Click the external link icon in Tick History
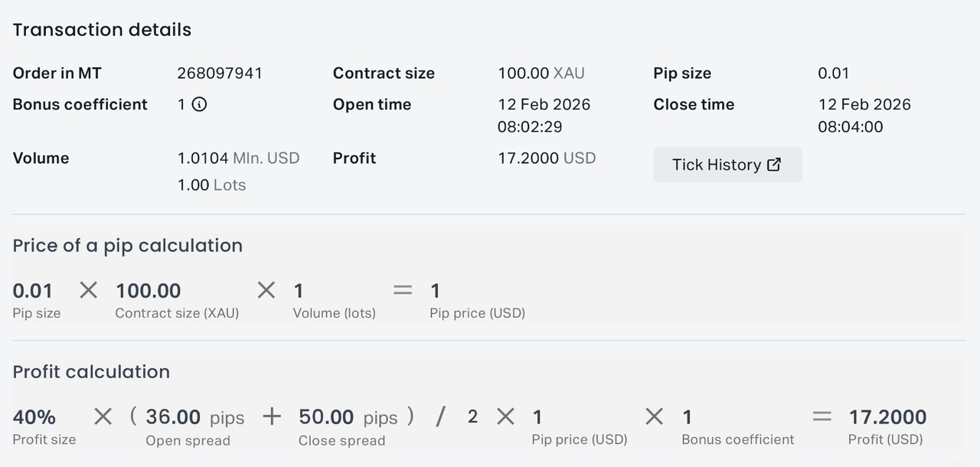 (774, 165)
